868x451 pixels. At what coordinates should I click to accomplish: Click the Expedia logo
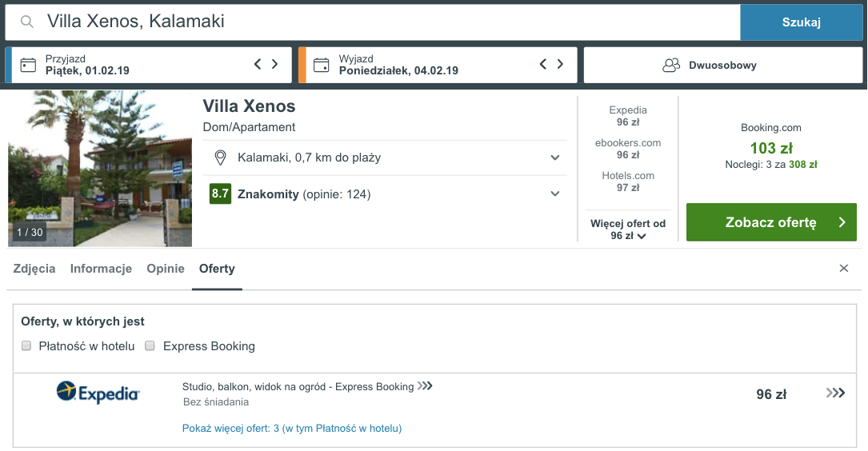click(x=98, y=392)
